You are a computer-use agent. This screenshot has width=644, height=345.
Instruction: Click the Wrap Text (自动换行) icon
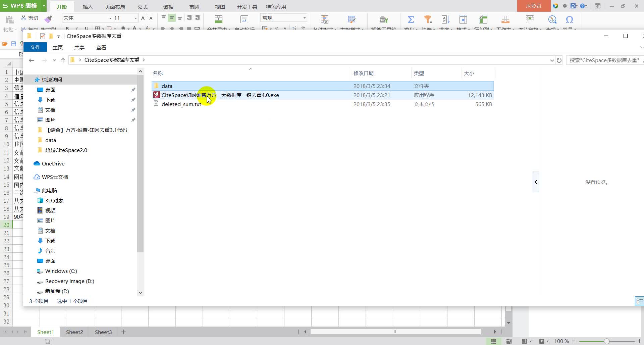[245, 19]
